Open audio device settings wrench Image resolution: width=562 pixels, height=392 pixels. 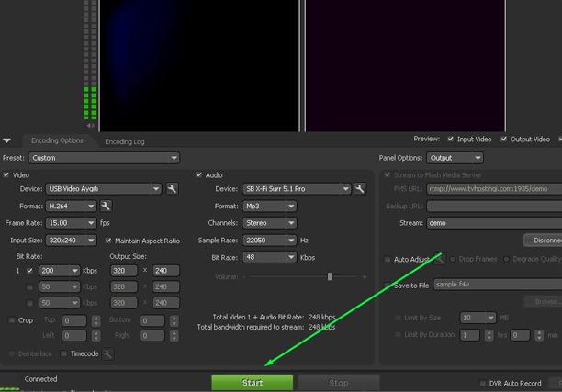359,188
